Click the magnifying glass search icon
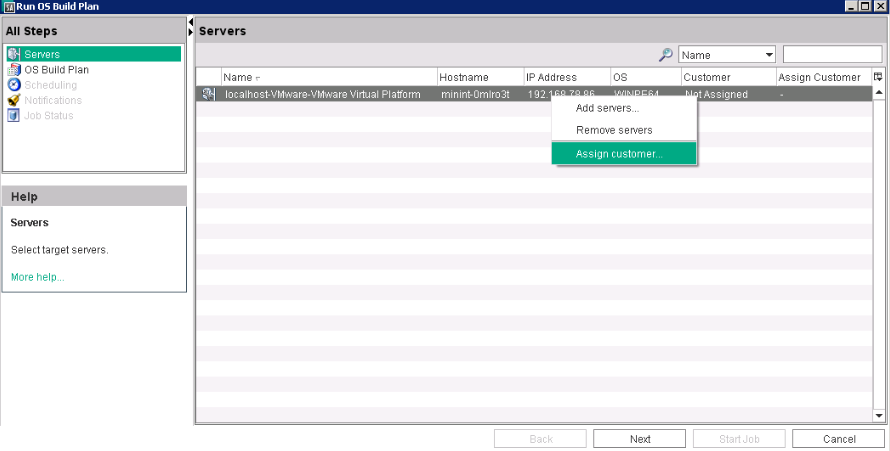 [666, 55]
